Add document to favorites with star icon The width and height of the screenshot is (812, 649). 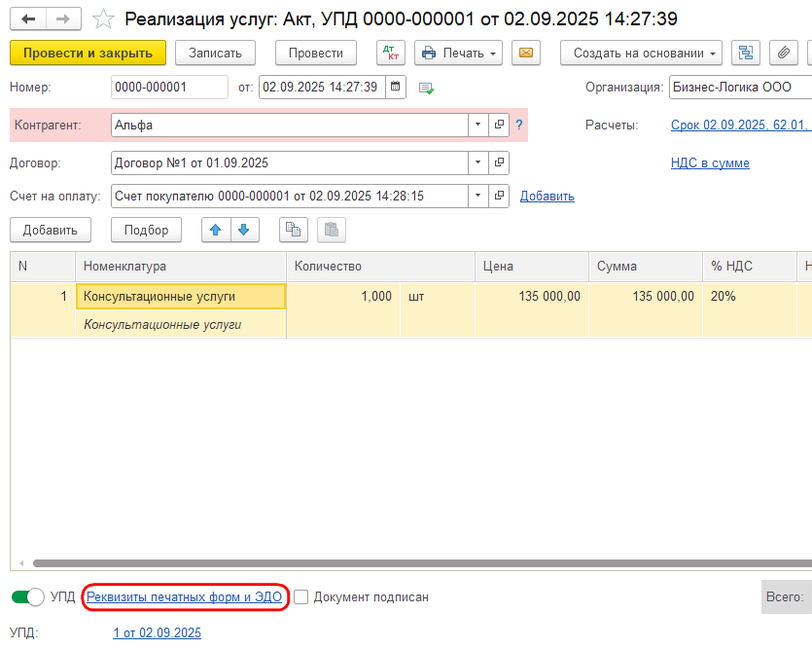tap(103, 19)
